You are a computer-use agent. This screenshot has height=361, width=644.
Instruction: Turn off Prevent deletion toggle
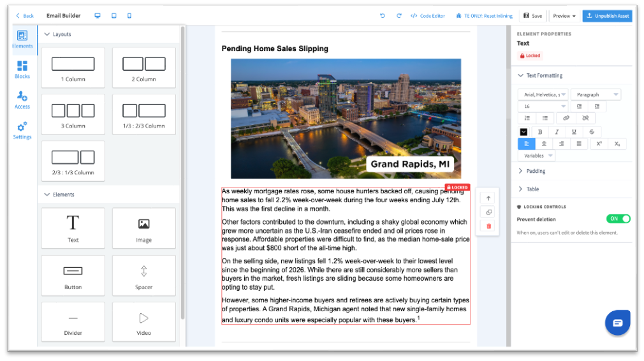click(x=618, y=219)
